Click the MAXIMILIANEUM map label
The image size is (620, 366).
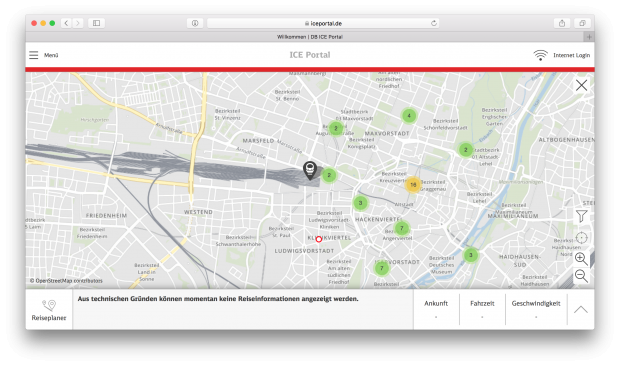513,216
